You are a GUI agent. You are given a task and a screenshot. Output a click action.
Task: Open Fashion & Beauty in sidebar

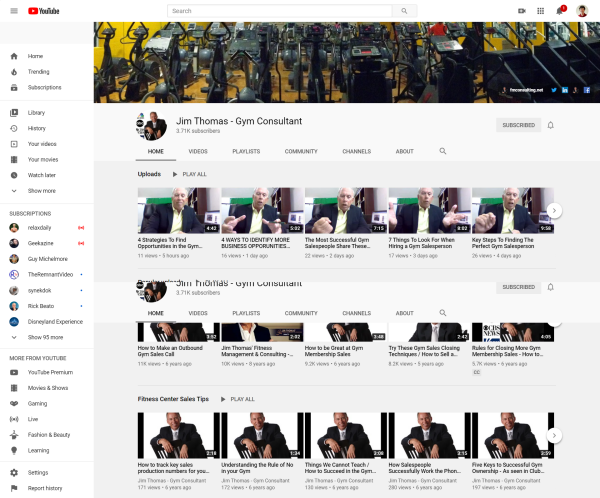coord(47,435)
